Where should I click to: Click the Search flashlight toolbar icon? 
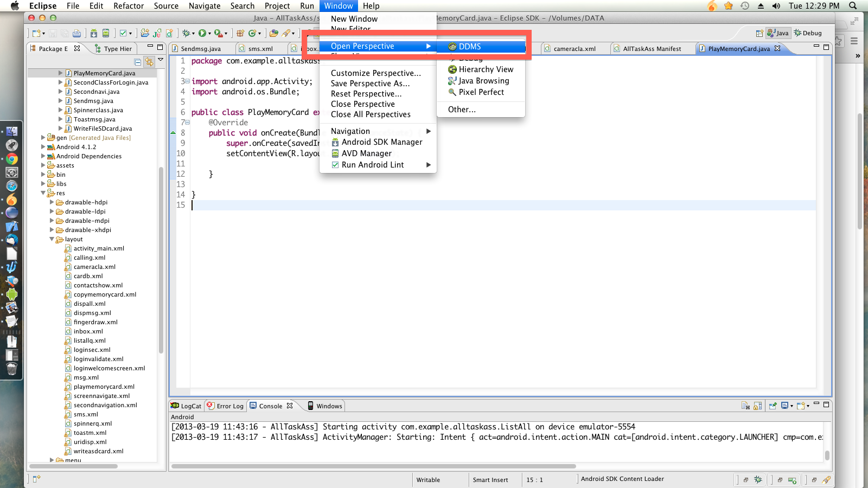coord(286,33)
